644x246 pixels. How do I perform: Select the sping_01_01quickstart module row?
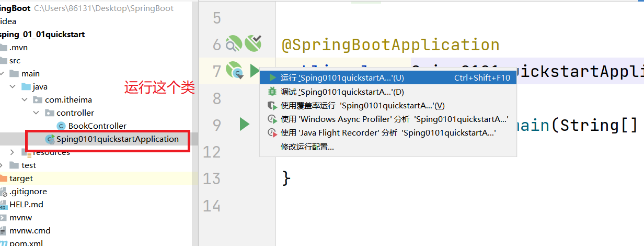click(x=42, y=35)
